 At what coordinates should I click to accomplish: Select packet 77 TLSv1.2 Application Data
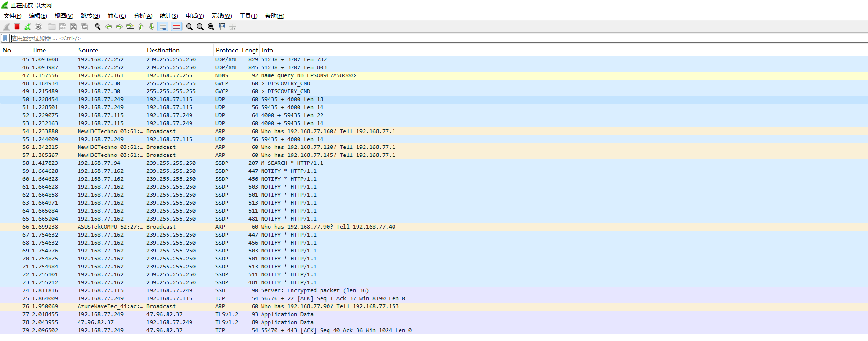click(x=434, y=314)
